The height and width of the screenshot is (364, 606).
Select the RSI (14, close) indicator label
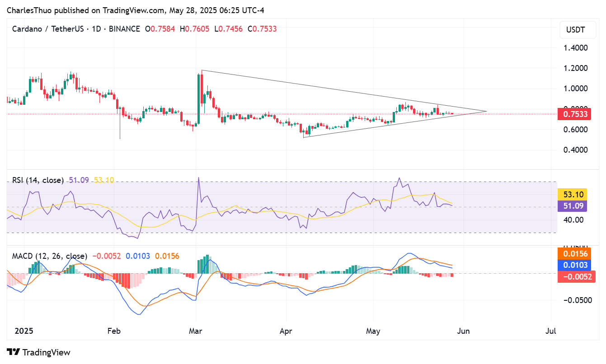tap(38, 180)
